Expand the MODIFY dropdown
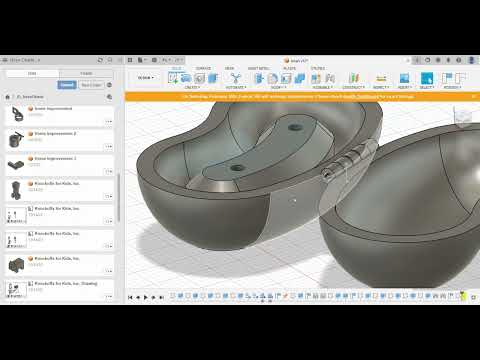This screenshot has width=480, height=360. (279, 87)
